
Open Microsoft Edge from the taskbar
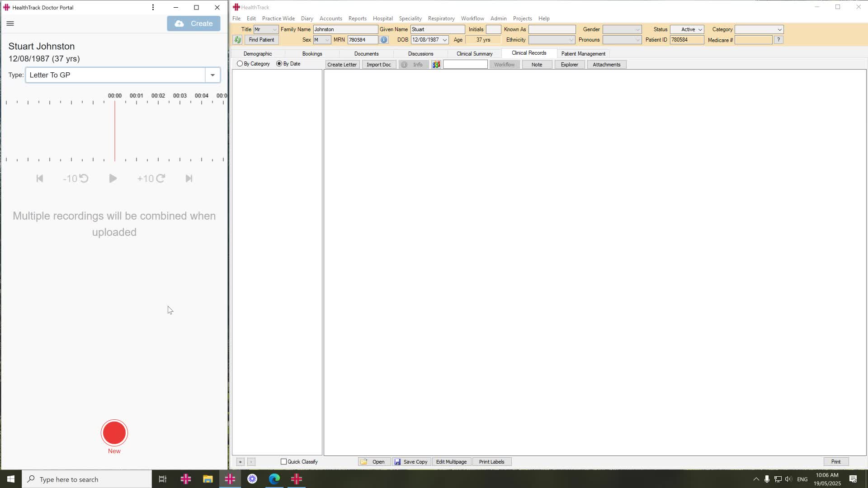pos(274,479)
